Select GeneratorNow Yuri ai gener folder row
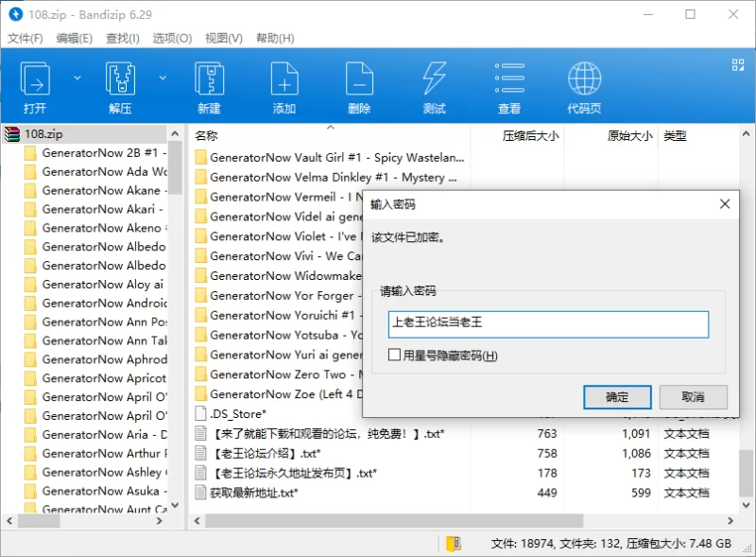Image resolution: width=756 pixels, height=557 pixels. (x=278, y=355)
